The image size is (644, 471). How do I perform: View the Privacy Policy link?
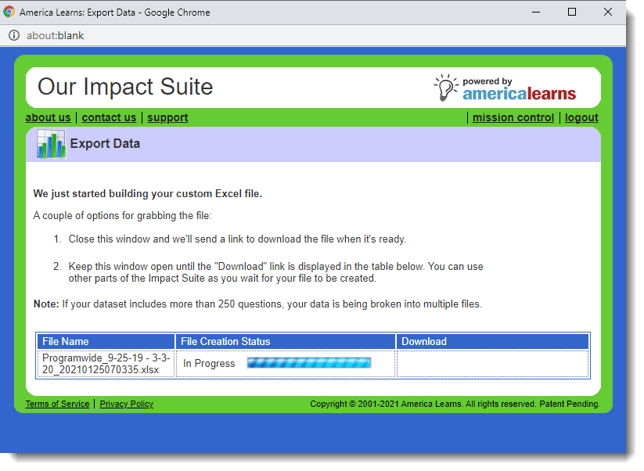click(126, 404)
